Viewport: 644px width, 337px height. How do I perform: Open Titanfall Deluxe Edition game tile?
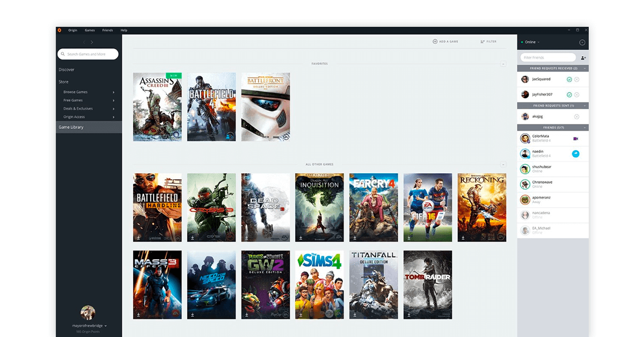coord(374,285)
